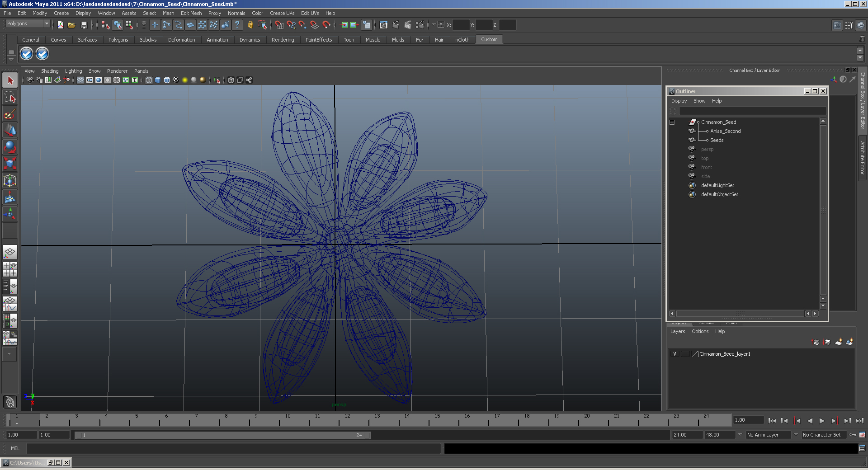This screenshot has width=868, height=470.
Task: Select the Universal Manipulator tool
Action: [x=10, y=180]
